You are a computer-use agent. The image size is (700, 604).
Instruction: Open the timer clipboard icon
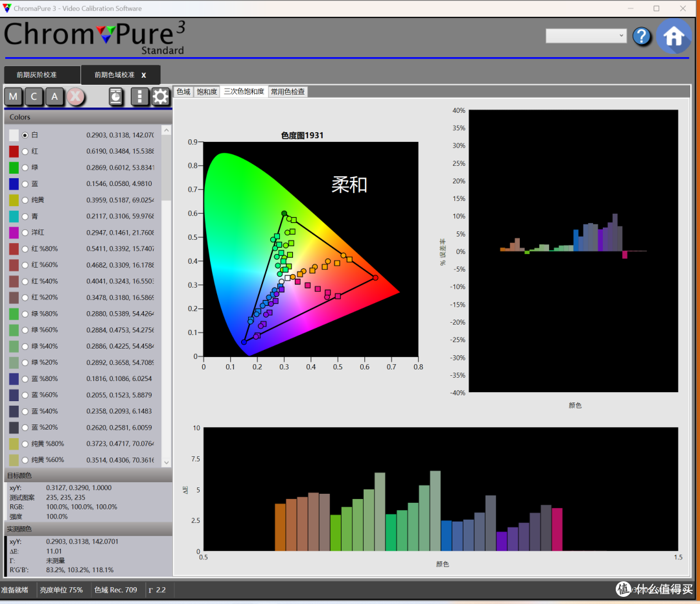116,97
